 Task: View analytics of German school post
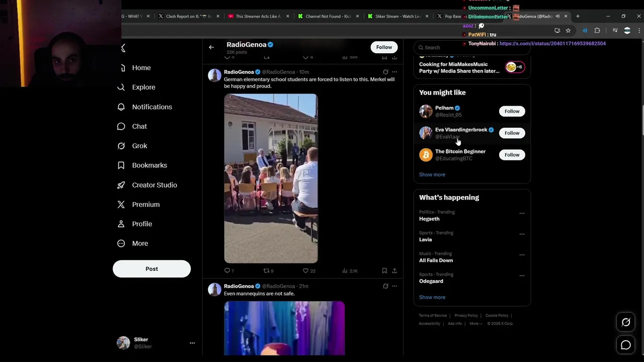(350, 271)
